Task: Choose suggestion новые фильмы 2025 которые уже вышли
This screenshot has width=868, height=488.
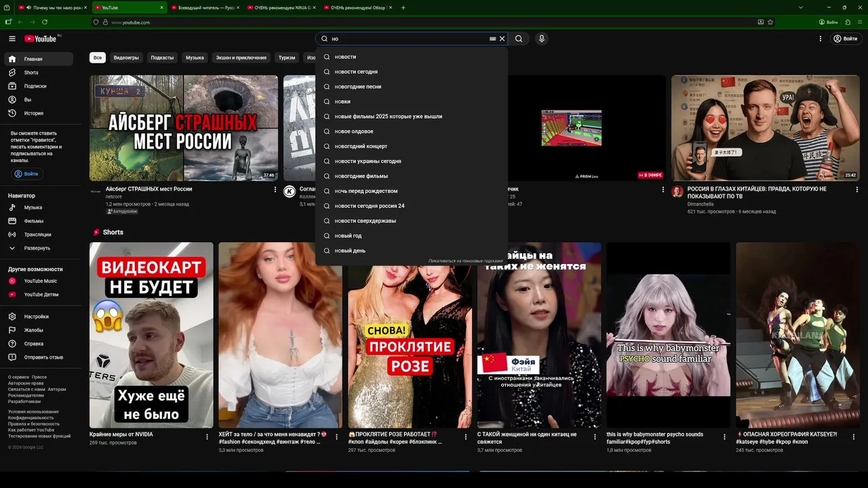Action: tap(412, 117)
